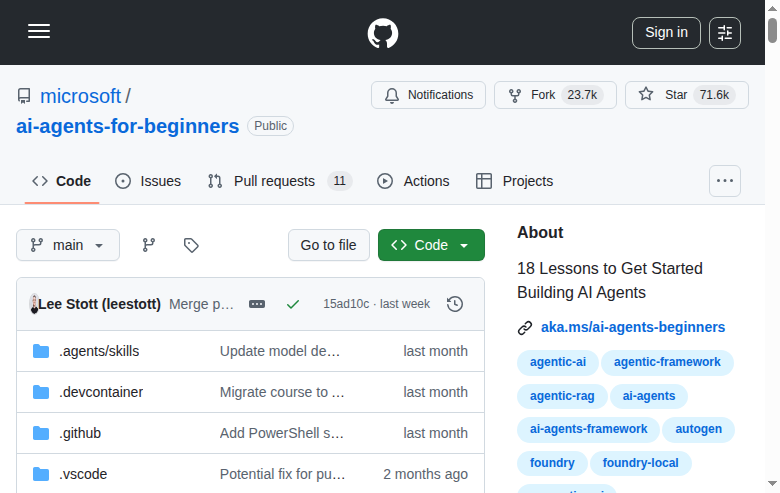Viewport: 780px width, 493px height.
Task: Open the Pull requests tab
Action: tap(280, 181)
